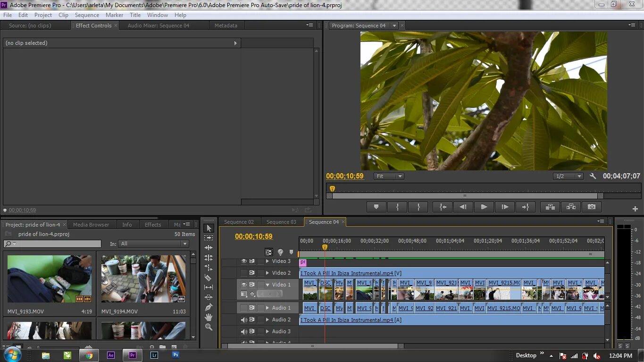Step forward one frame
Image resolution: width=644 pixels, height=362 pixels.
[505, 207]
